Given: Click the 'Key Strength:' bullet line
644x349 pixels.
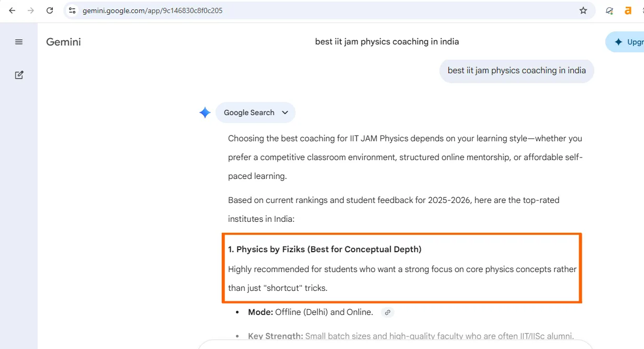Looking at the screenshot, I should pos(411,336).
